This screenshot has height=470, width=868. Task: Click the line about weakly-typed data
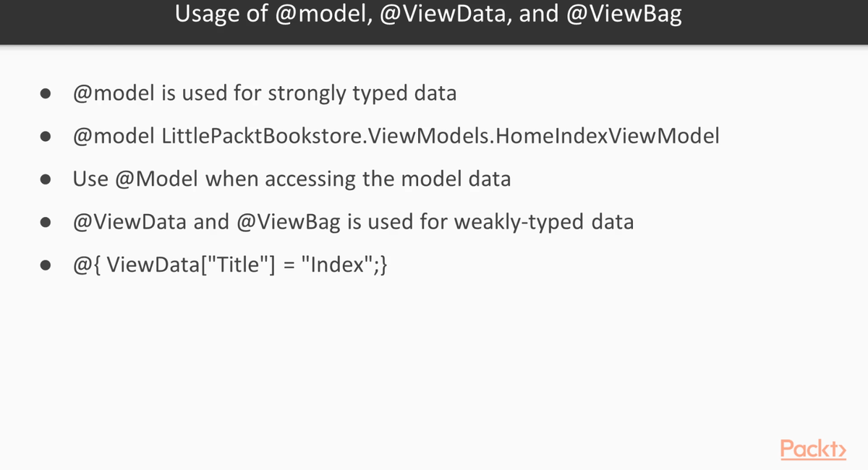pyautogui.click(x=353, y=222)
